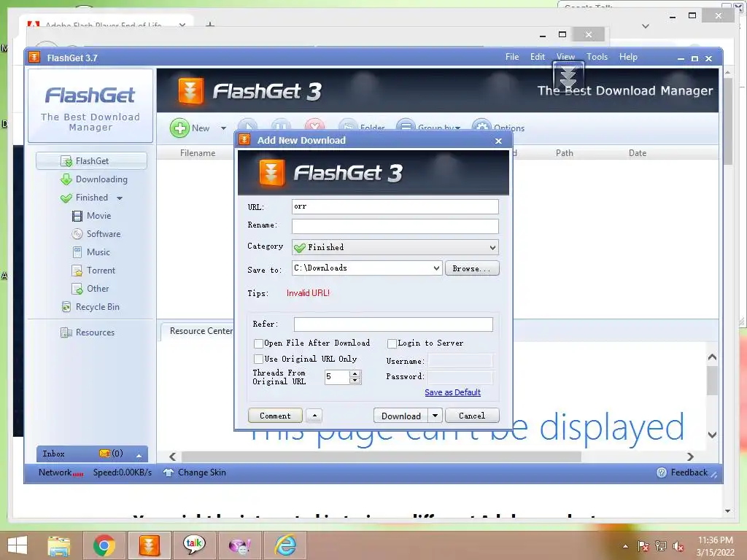This screenshot has width=747, height=560.
Task: Open the Category dropdown showing Finished
Action: pyautogui.click(x=395, y=247)
